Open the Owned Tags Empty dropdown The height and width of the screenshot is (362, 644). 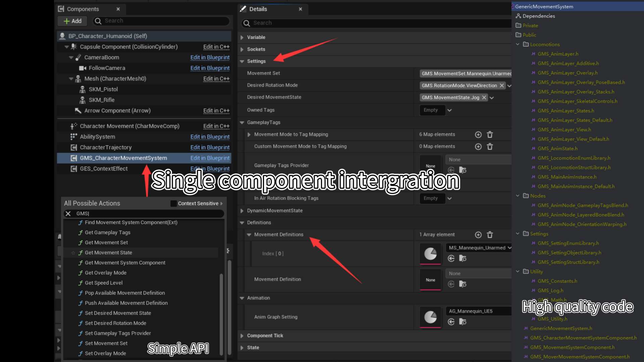coord(449,110)
